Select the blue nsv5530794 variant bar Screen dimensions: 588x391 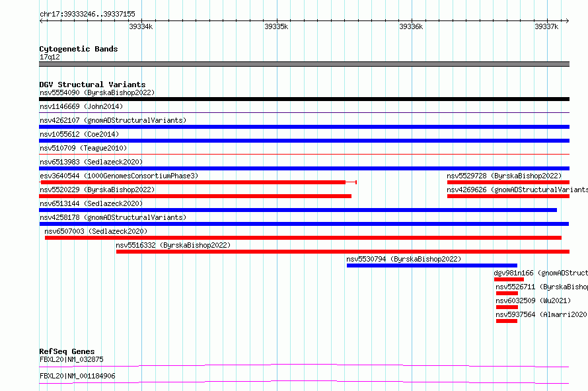432,266
